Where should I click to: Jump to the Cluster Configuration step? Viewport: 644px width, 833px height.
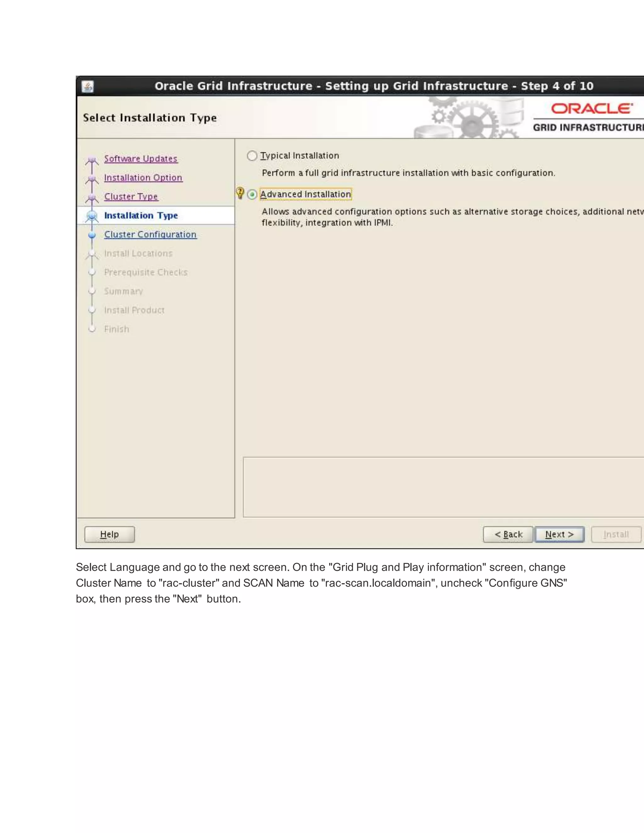pyautogui.click(x=150, y=234)
